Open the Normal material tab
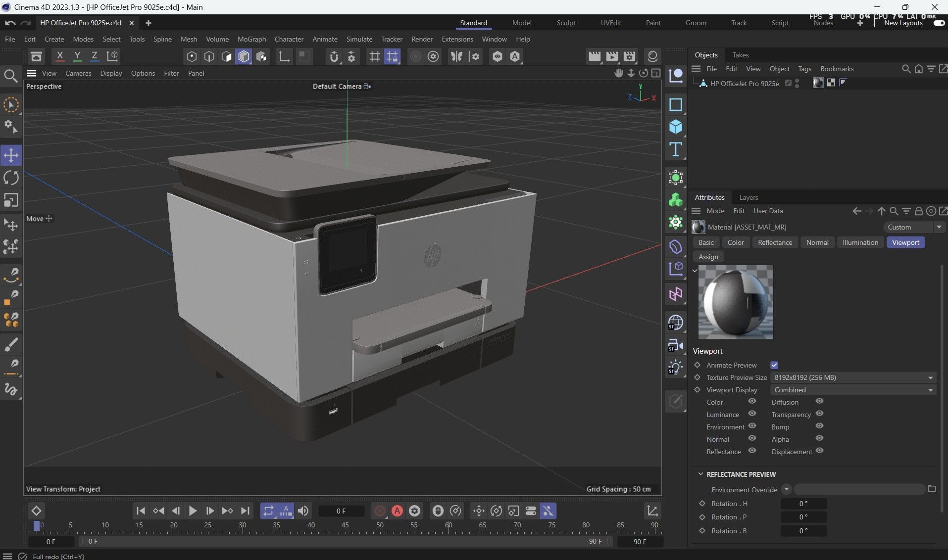Viewport: 948px width, 560px height. [817, 242]
